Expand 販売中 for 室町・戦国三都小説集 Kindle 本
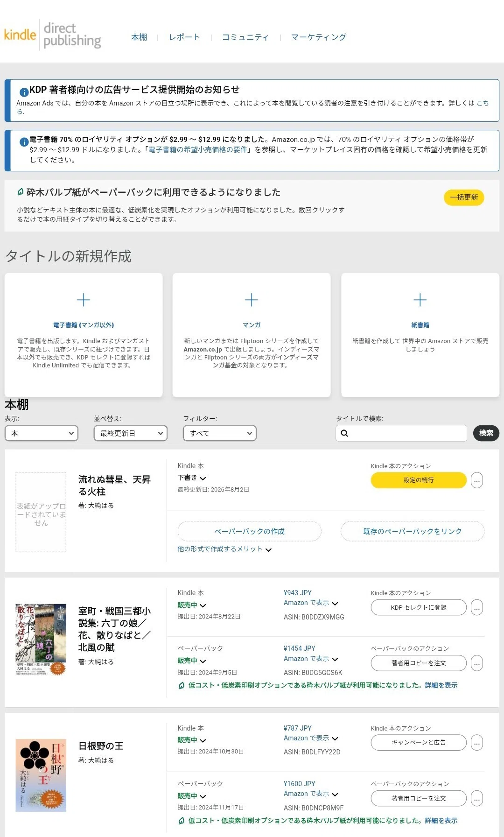Image resolution: width=504 pixels, height=837 pixels. coord(192,605)
